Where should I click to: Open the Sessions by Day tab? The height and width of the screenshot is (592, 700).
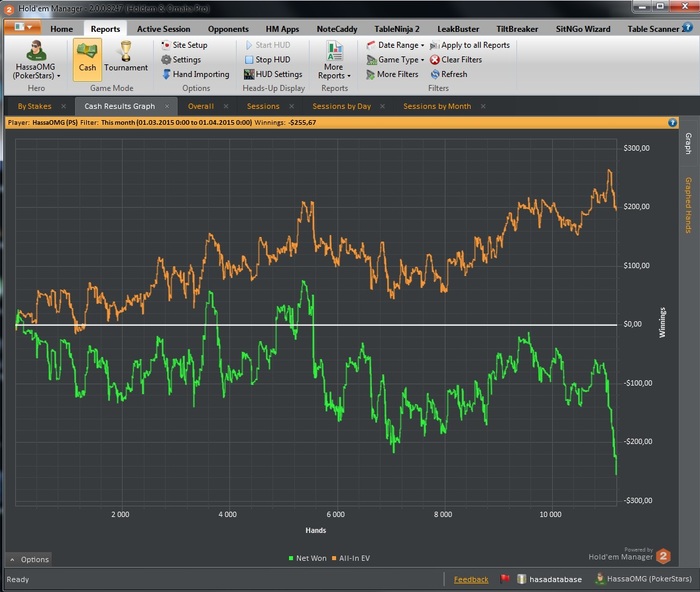tap(341, 105)
